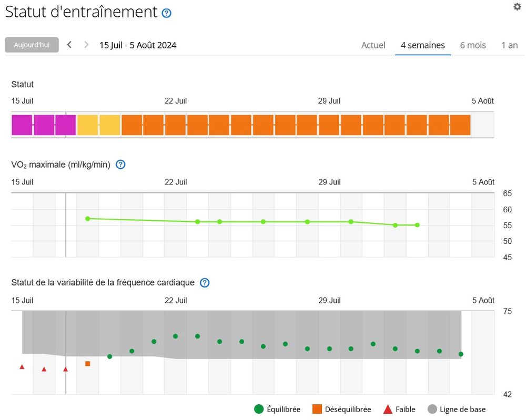Switch to the Actuel tab
This screenshot has width=526, height=420.
[373, 45]
